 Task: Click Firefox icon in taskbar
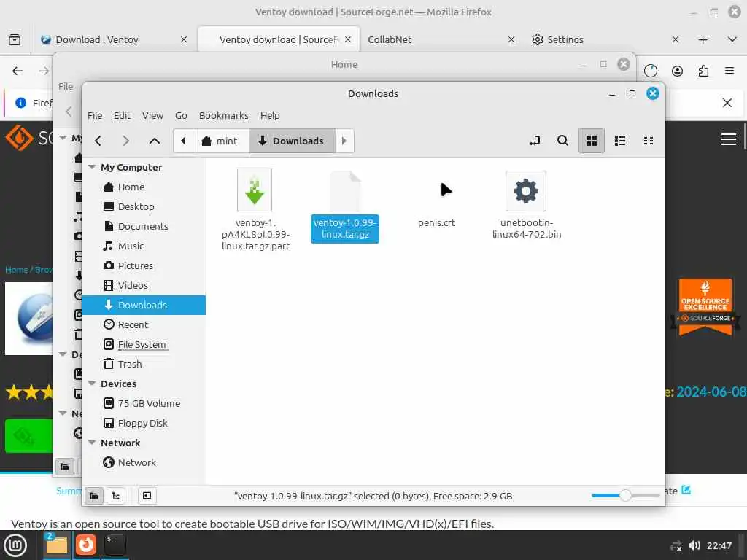tap(86, 545)
